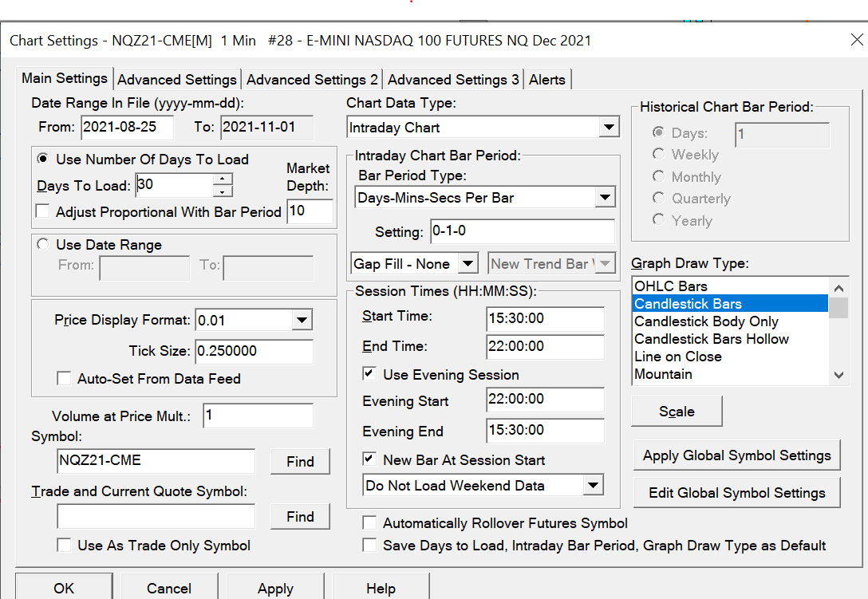Close the Chart Settings dialog
Image resolution: width=868 pixels, height=599 pixels.
[856, 40]
